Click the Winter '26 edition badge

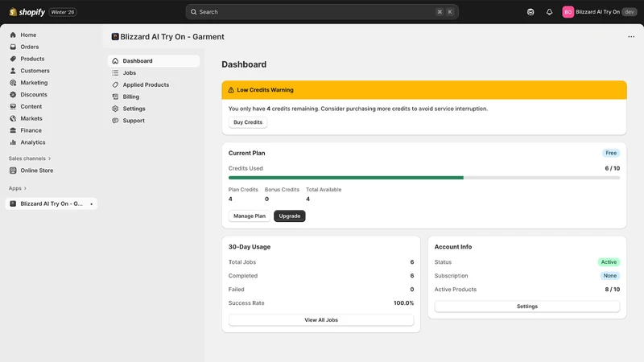pos(63,12)
